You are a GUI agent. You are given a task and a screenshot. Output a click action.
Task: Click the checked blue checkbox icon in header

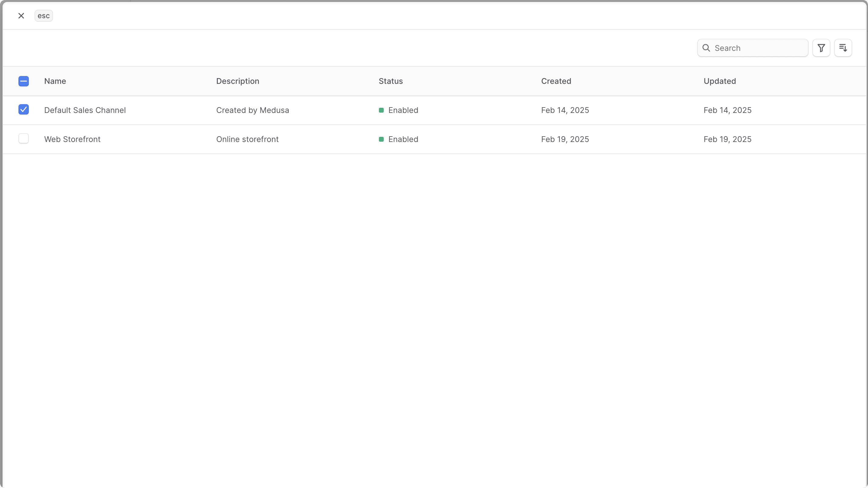tap(24, 81)
